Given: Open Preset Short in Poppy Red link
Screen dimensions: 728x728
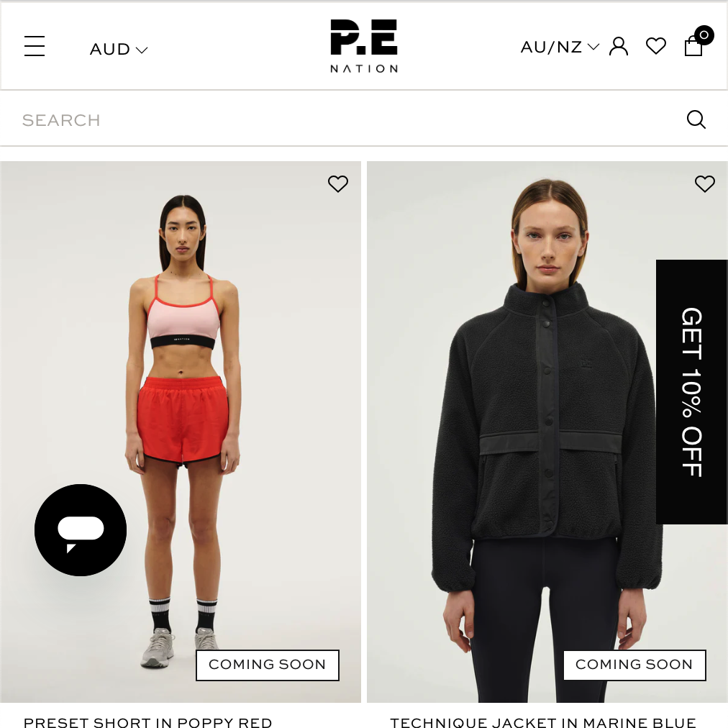Looking at the screenshot, I should [x=147, y=722].
